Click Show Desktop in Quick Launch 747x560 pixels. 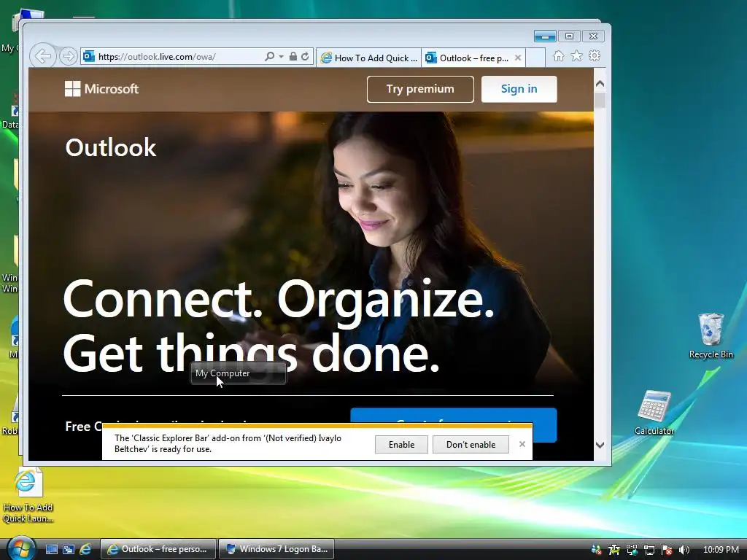(52, 550)
